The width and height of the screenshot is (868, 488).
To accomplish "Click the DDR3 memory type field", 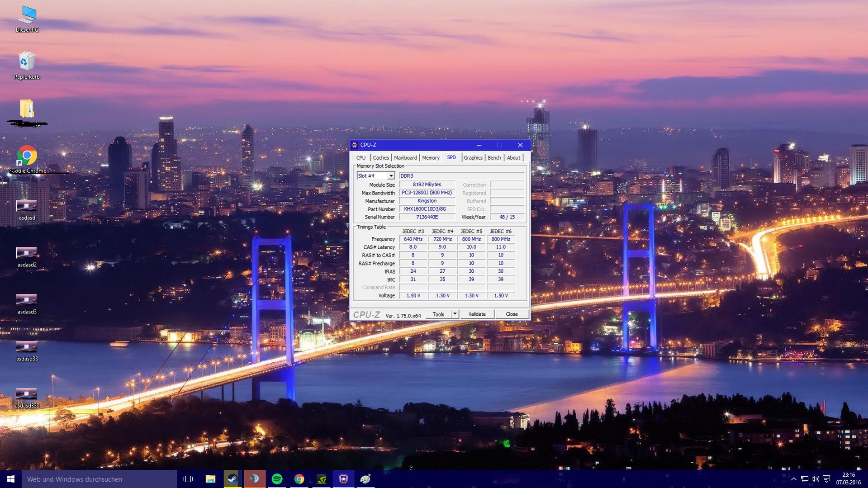I will (462, 176).
